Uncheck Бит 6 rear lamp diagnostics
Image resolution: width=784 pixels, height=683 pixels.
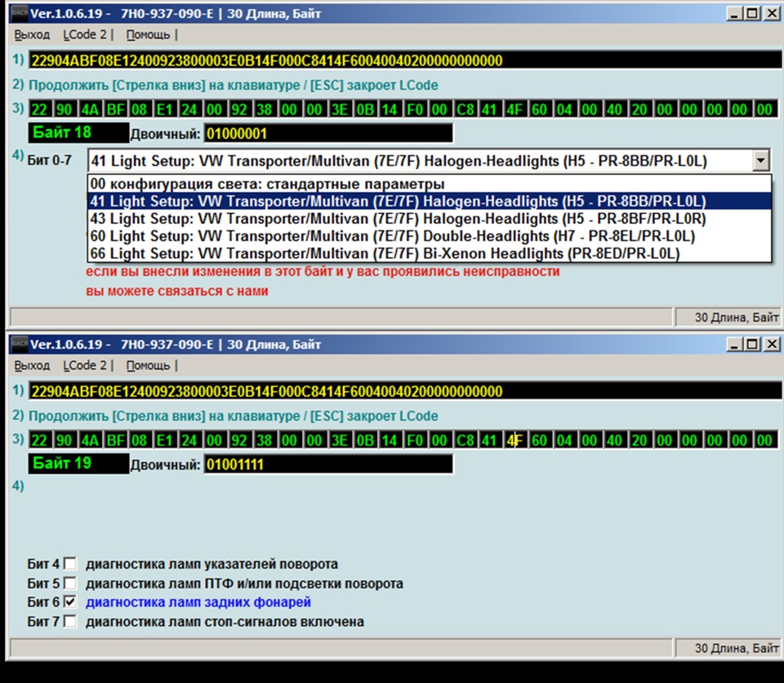point(70,602)
